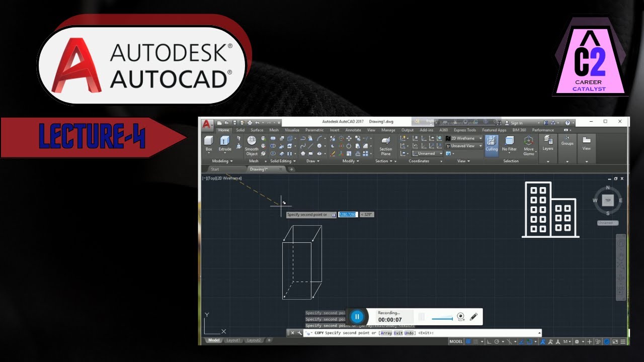Image resolution: width=644 pixels, height=362 pixels.
Task: Click the recorder webcam icon
Action: 460,317
